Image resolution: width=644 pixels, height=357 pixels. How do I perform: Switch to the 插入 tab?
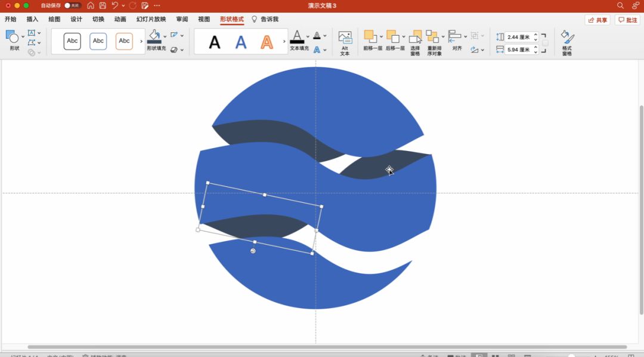coord(32,19)
